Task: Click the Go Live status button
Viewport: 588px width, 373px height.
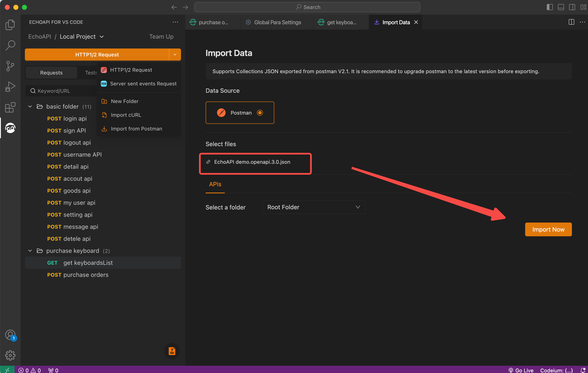Action: tap(521, 370)
